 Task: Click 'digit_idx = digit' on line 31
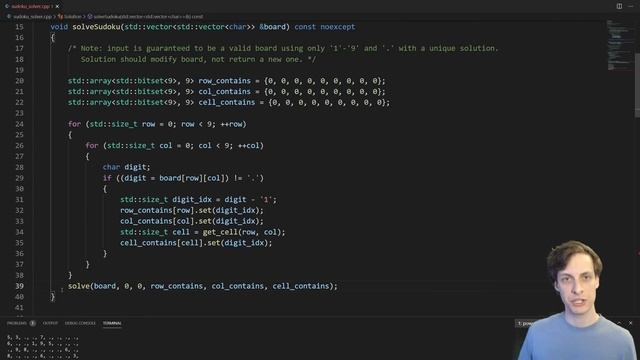[209, 200]
